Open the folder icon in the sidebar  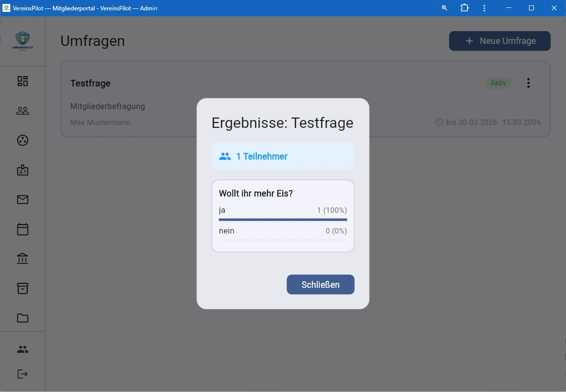pos(22,318)
